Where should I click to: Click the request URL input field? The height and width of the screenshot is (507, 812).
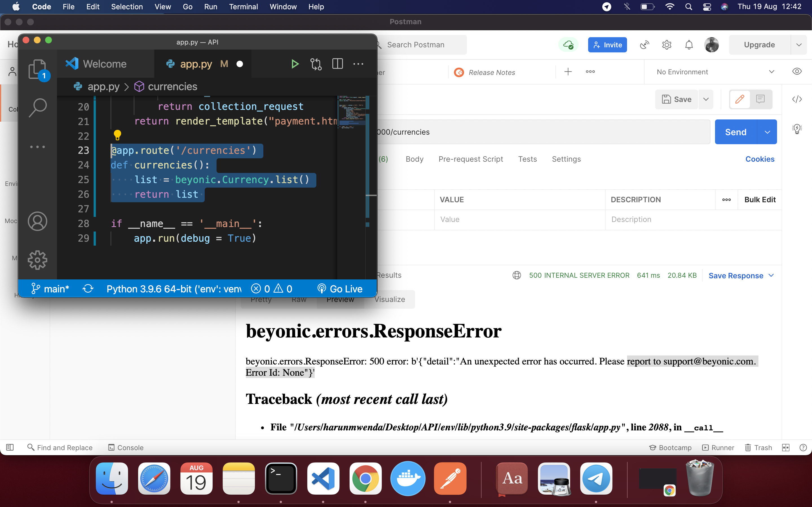537,132
